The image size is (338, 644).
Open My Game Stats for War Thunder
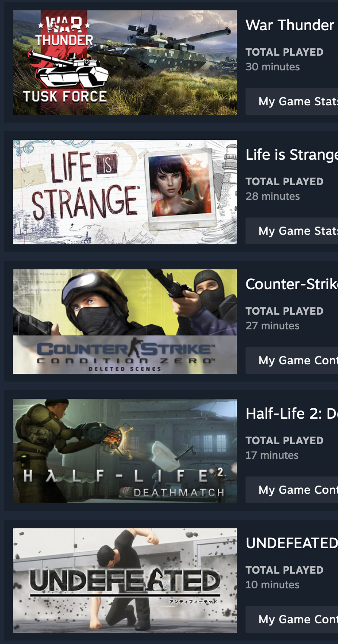[292, 101]
